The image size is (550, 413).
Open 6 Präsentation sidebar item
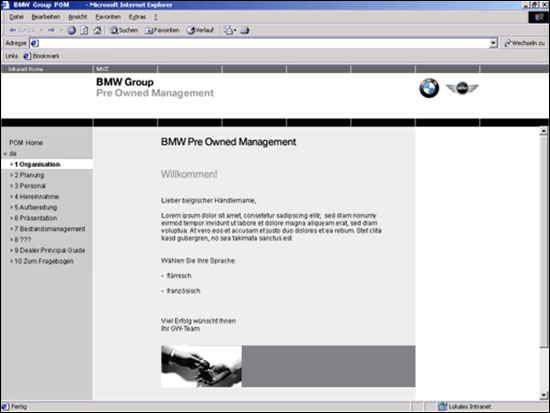point(35,218)
